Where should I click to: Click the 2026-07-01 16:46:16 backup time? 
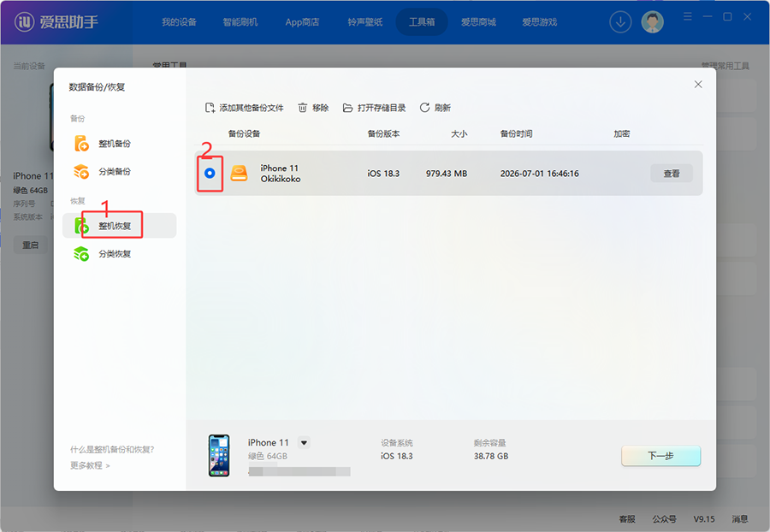pyautogui.click(x=539, y=174)
